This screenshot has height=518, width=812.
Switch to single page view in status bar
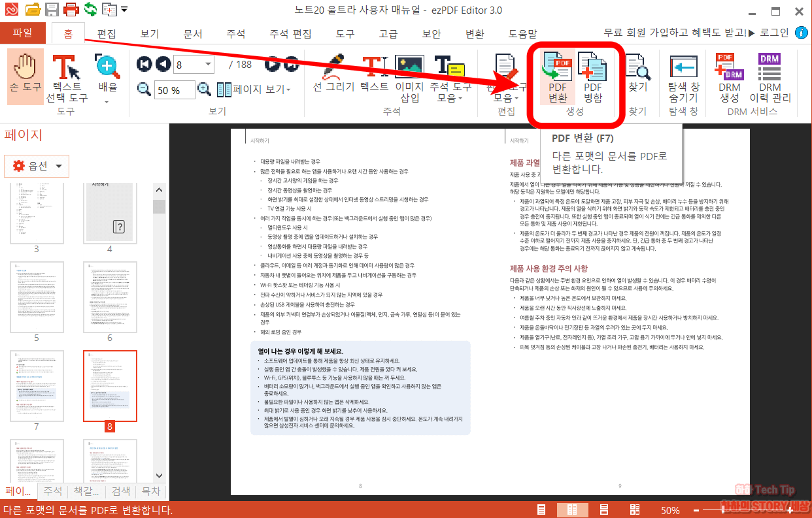click(x=541, y=510)
